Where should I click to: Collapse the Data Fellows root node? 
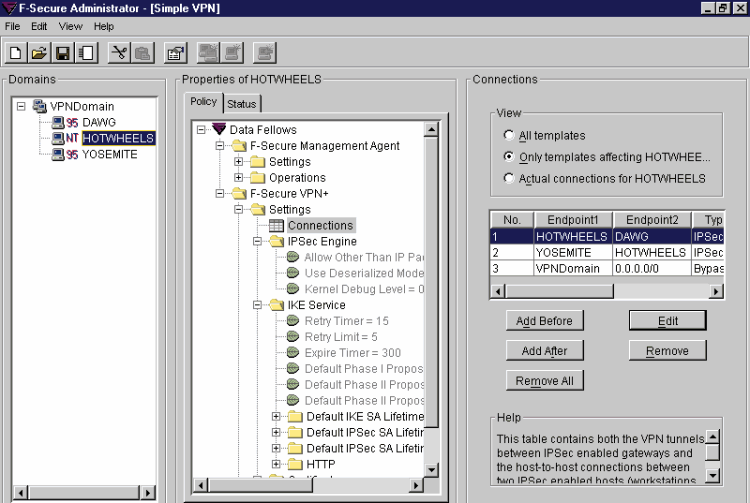point(201,130)
